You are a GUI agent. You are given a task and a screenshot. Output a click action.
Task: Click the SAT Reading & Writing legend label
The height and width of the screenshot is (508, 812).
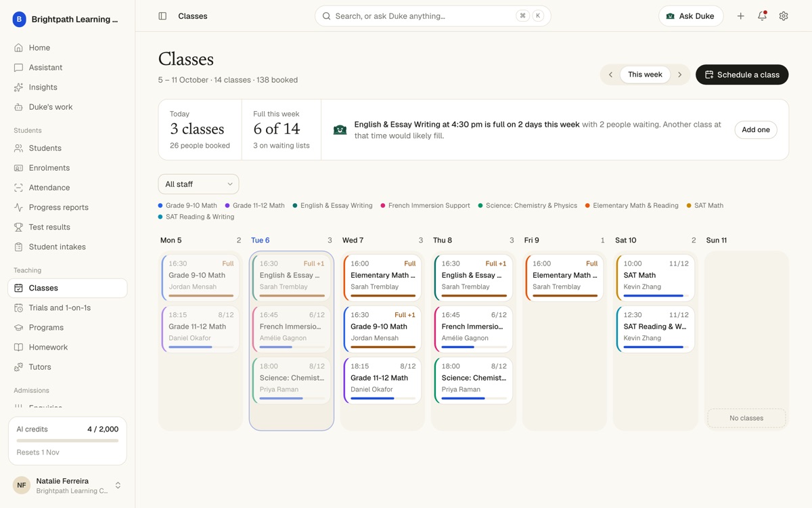point(200,217)
